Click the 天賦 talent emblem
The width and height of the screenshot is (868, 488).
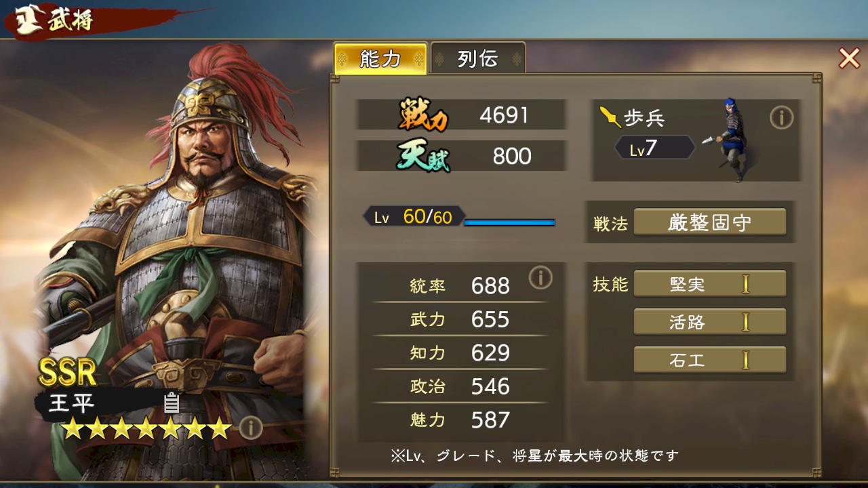(x=424, y=157)
